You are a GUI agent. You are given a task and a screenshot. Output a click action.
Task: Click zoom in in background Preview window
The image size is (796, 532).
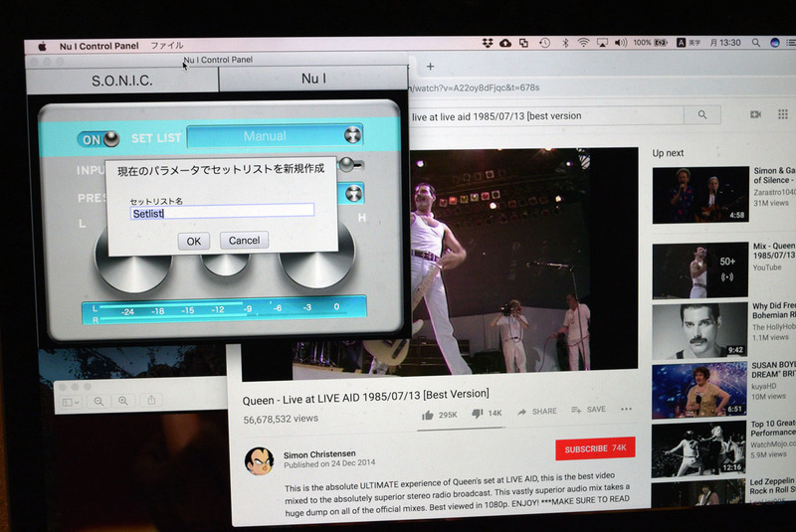pos(123,401)
